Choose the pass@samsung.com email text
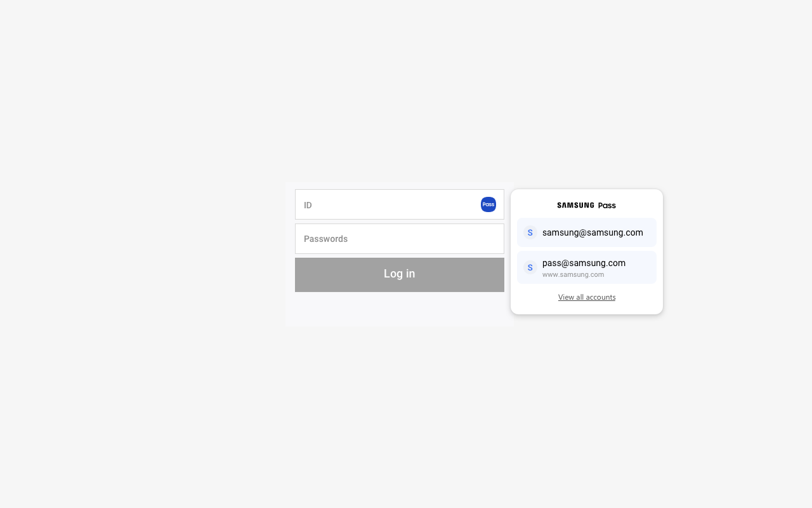812x508 pixels. point(584,263)
